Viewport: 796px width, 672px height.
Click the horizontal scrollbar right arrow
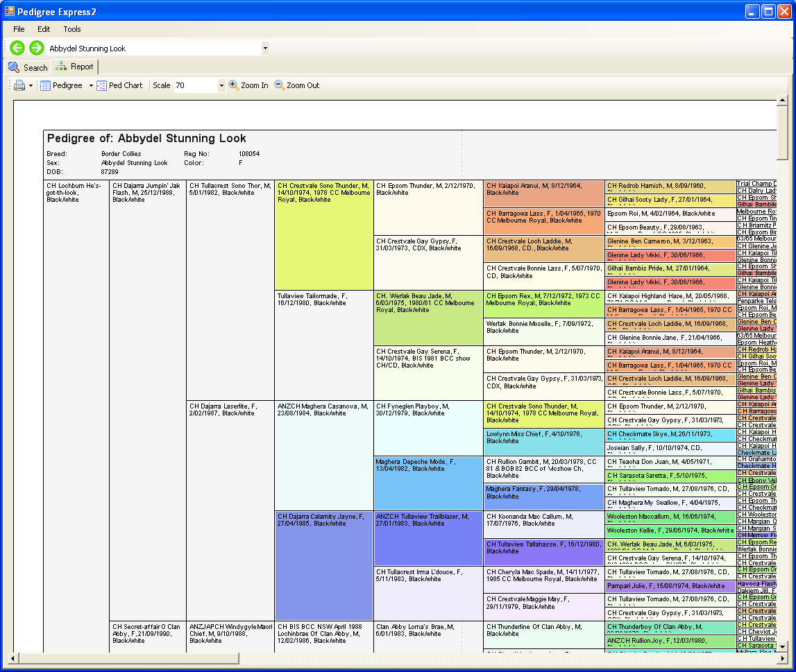click(x=782, y=658)
